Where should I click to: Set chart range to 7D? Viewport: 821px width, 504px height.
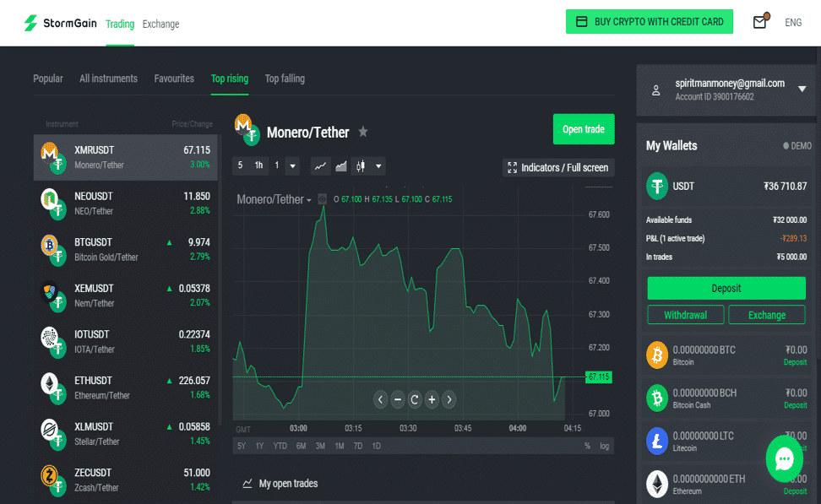pos(357,446)
